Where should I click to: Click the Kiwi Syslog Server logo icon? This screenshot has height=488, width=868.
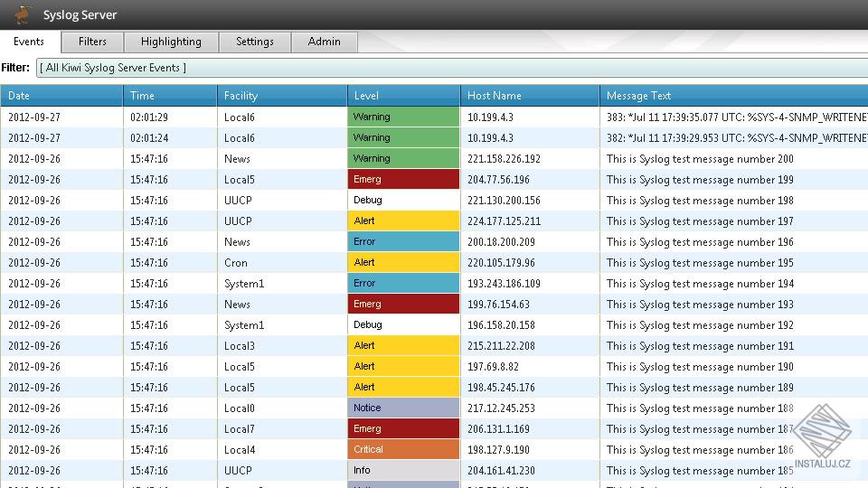click(22, 14)
